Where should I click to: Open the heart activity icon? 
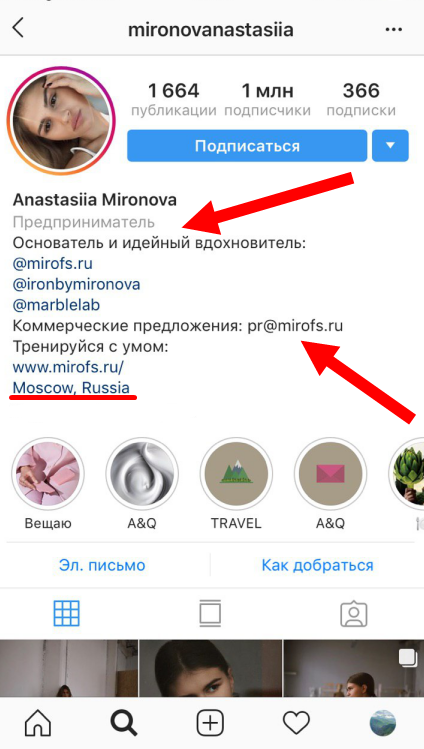click(x=297, y=723)
